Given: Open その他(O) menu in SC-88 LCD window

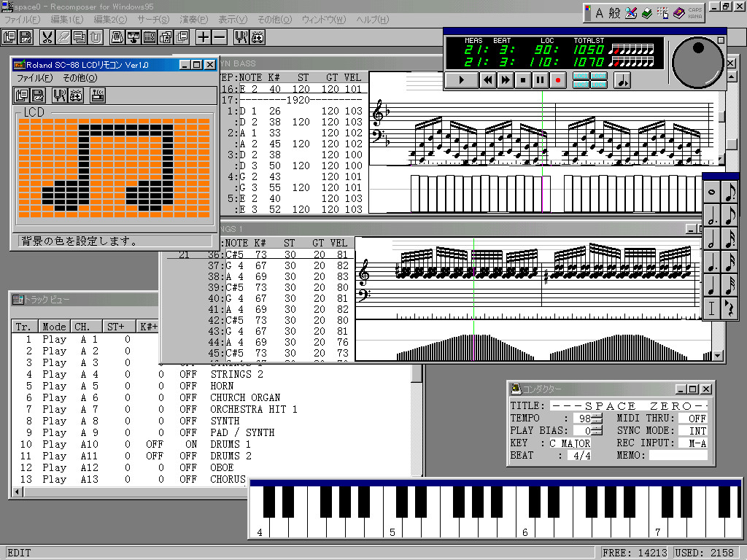Looking at the screenshot, I should [80, 77].
